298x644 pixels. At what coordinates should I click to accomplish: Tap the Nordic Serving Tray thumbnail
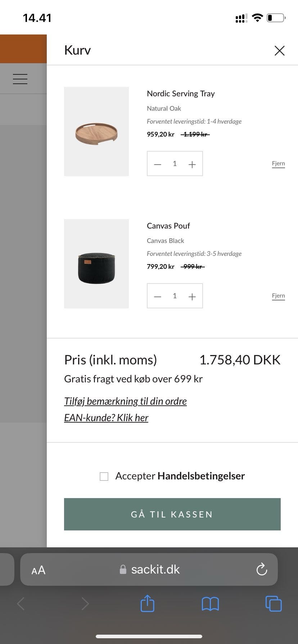[96, 132]
